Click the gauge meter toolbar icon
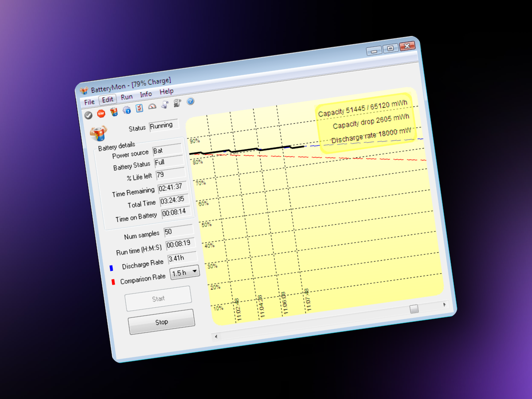This screenshot has width=532, height=399. [x=152, y=106]
